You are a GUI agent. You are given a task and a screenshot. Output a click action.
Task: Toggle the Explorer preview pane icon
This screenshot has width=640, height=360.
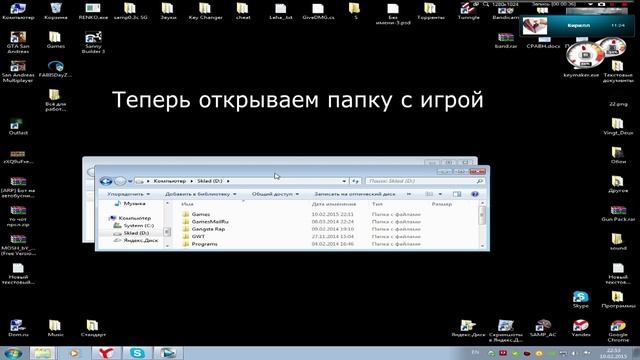click(x=457, y=194)
